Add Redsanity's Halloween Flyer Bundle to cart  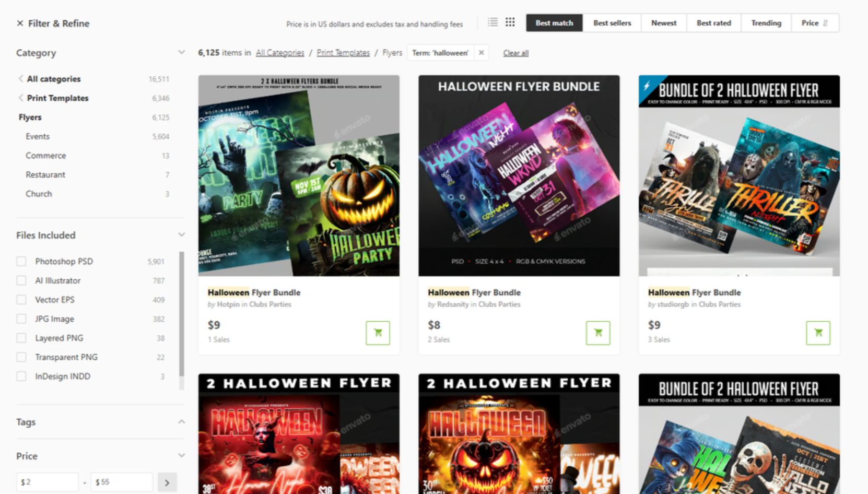pyautogui.click(x=597, y=333)
